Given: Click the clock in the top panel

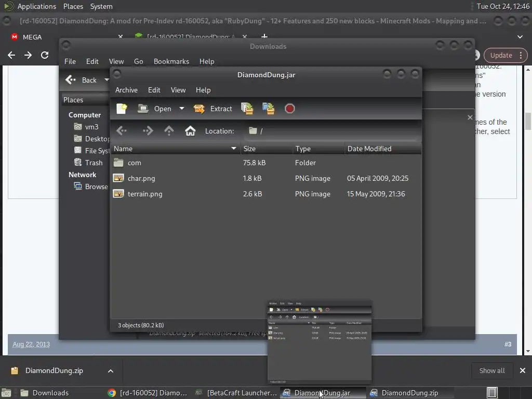Looking at the screenshot, I should tap(503, 6).
